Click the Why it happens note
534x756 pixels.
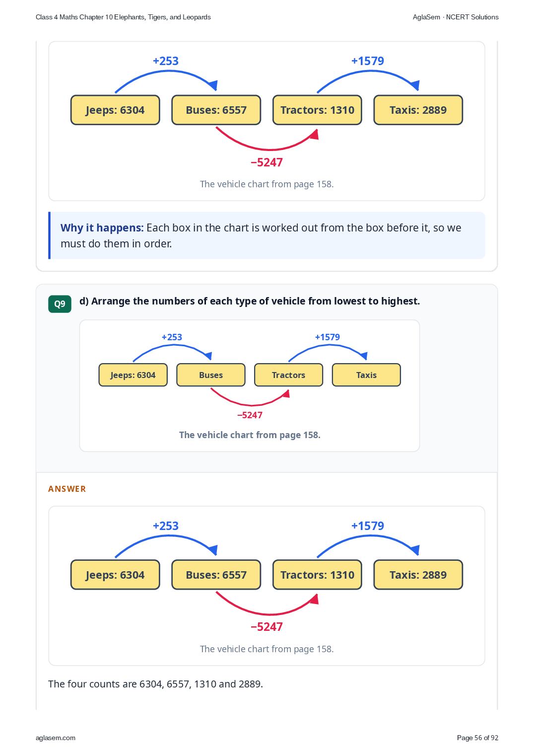tap(267, 235)
